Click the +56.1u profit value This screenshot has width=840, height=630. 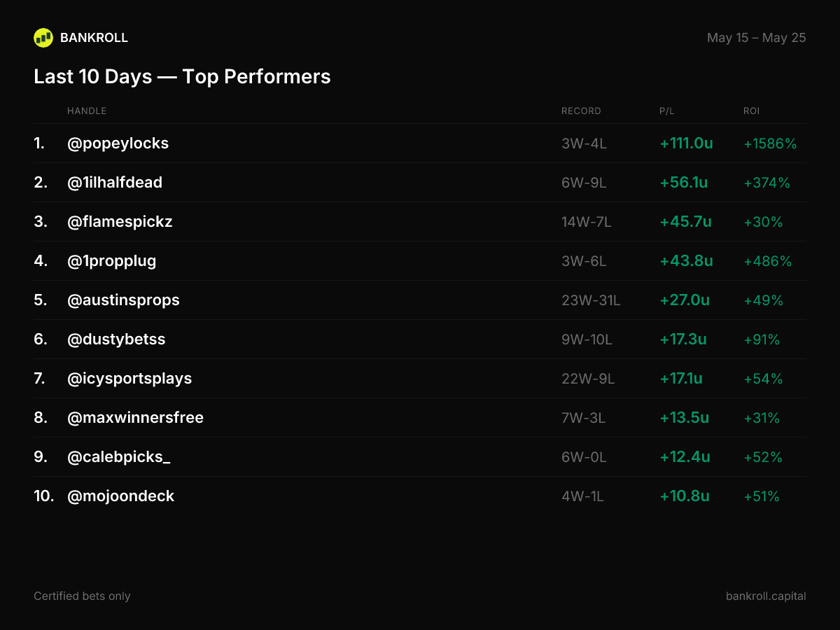point(683,183)
